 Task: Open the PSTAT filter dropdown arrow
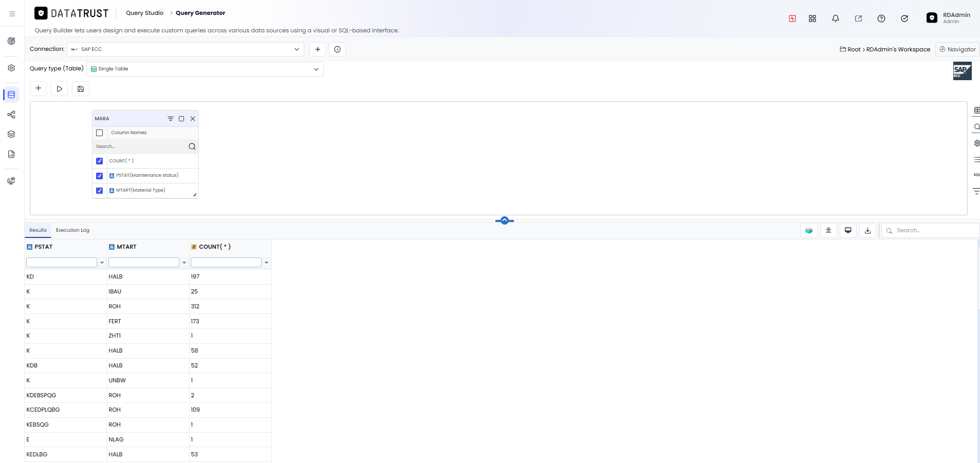102,263
